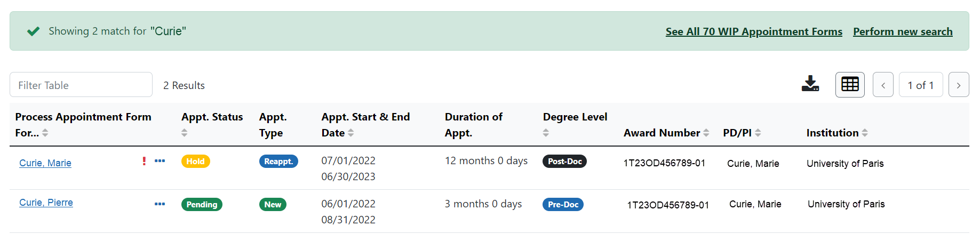Toggle the table grid view

pos(850,84)
